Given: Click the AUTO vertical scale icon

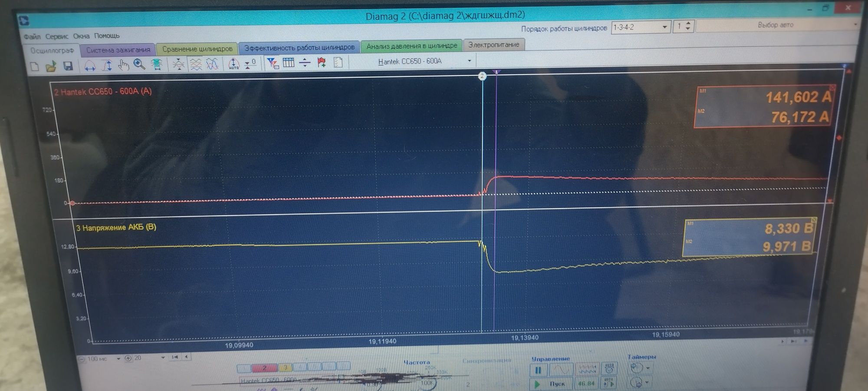Looking at the screenshot, I should coord(233,64).
